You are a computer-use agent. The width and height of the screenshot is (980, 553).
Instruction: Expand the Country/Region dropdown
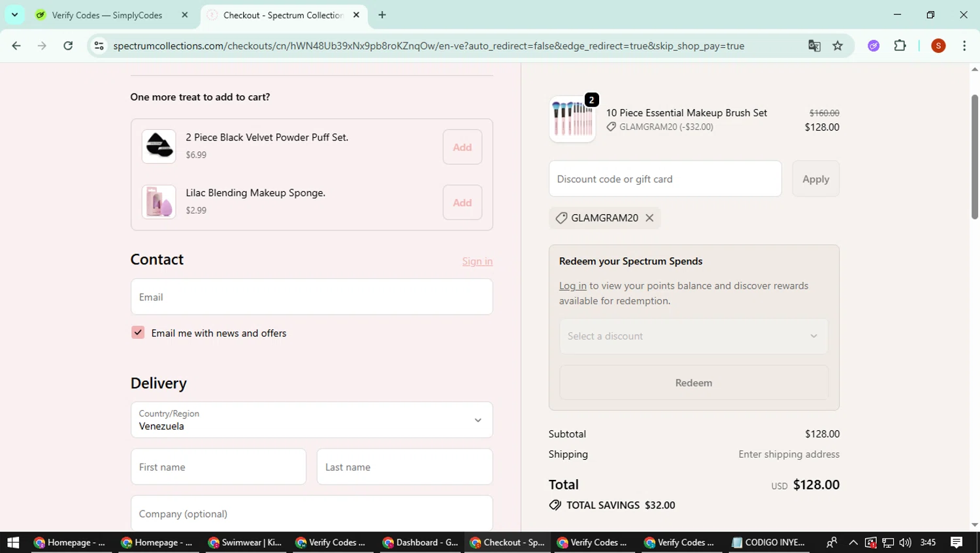(312, 420)
